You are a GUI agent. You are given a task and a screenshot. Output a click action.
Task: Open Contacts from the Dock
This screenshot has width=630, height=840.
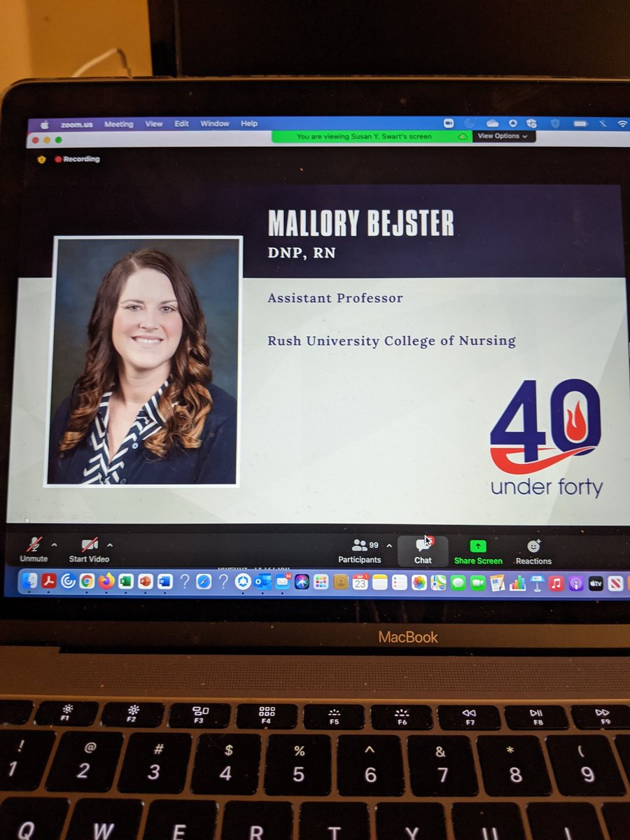pos(341,582)
